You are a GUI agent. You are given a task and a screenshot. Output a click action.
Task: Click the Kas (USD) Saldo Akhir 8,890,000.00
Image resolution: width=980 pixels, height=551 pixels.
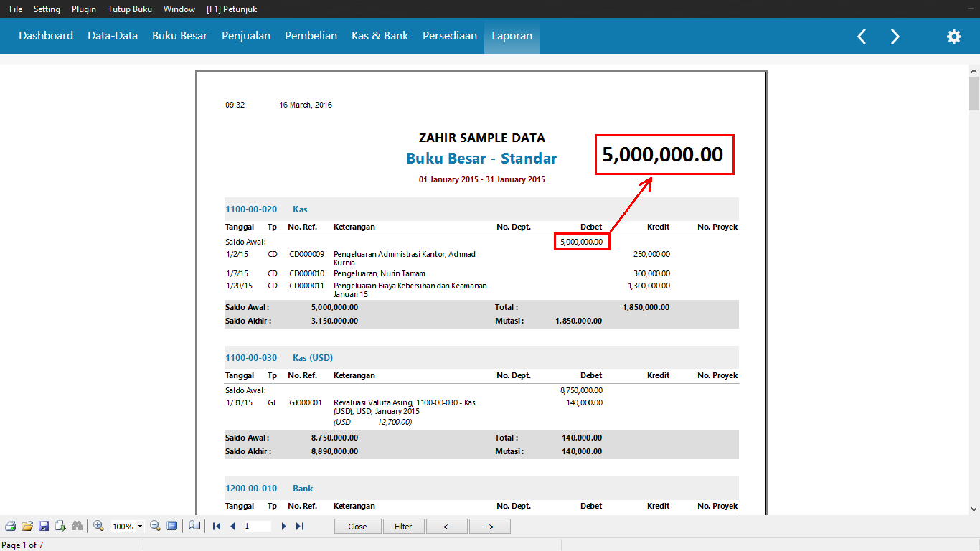click(334, 451)
